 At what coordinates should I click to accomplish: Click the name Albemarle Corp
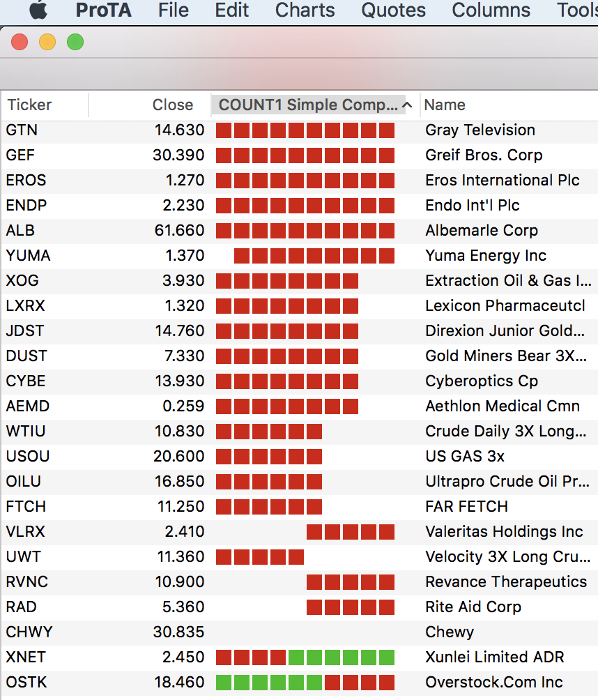(x=482, y=230)
